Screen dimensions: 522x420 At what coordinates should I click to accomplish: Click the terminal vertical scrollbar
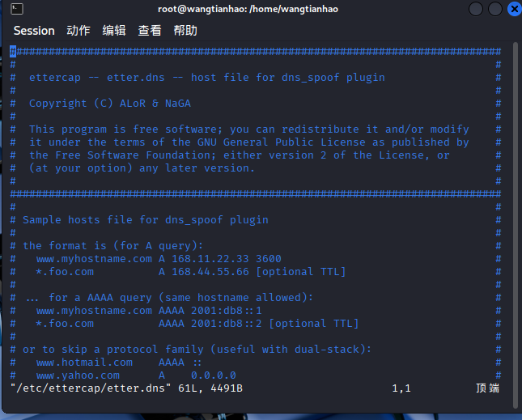coord(516,227)
